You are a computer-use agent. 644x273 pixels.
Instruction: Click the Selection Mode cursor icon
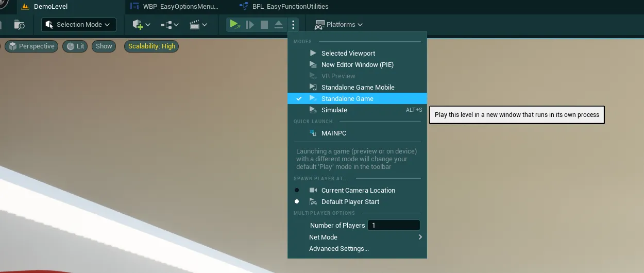click(x=49, y=25)
